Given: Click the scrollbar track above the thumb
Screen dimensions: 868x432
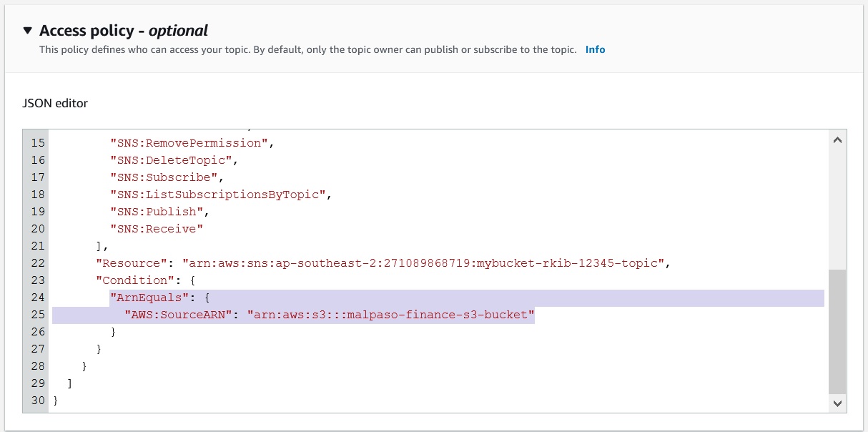Looking at the screenshot, I should coord(837,207).
